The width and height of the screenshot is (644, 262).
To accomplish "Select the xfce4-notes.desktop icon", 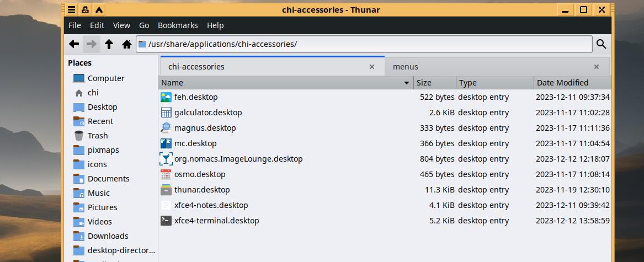I will tap(166, 205).
